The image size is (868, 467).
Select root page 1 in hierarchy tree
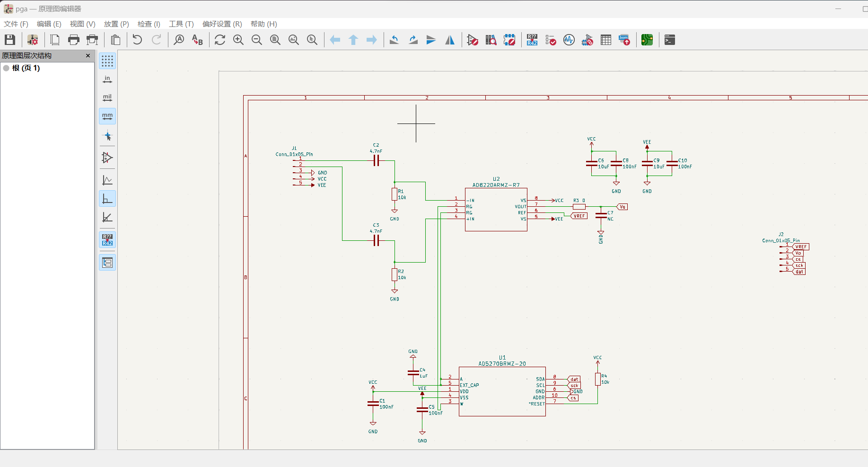click(x=26, y=68)
